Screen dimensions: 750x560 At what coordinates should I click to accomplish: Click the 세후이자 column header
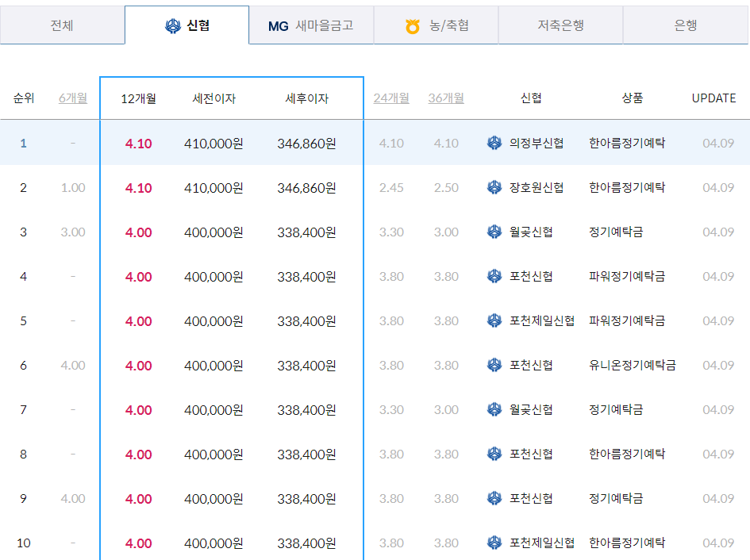306,98
